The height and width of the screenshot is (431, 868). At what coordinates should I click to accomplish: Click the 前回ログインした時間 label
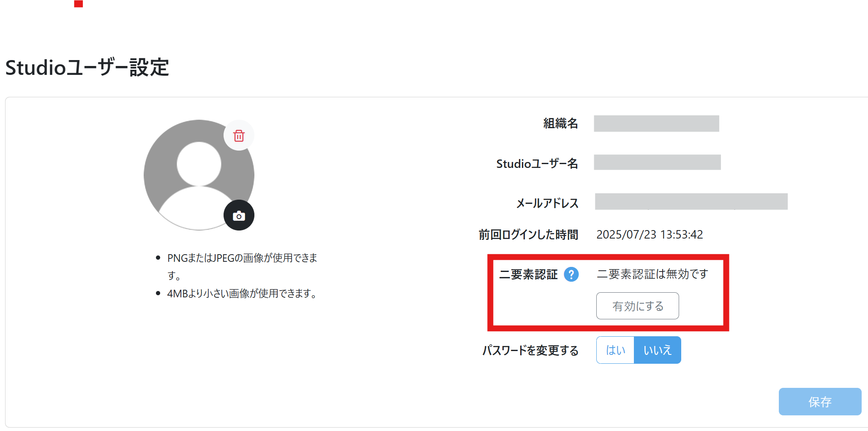coord(528,235)
